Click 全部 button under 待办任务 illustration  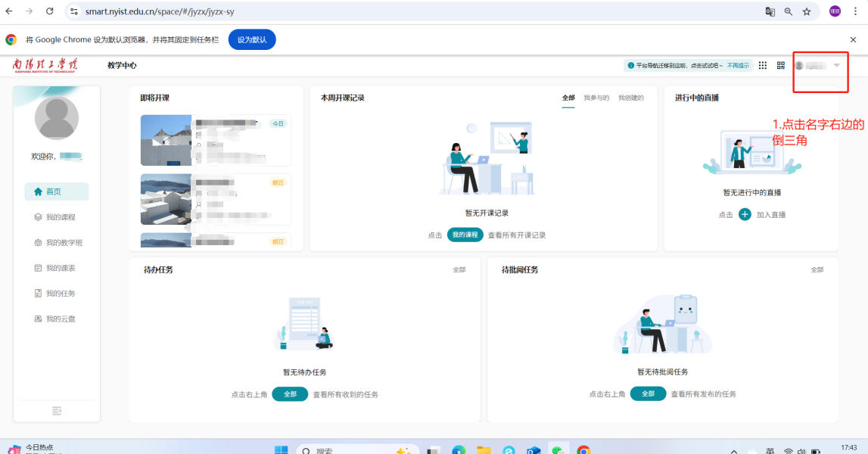290,394
